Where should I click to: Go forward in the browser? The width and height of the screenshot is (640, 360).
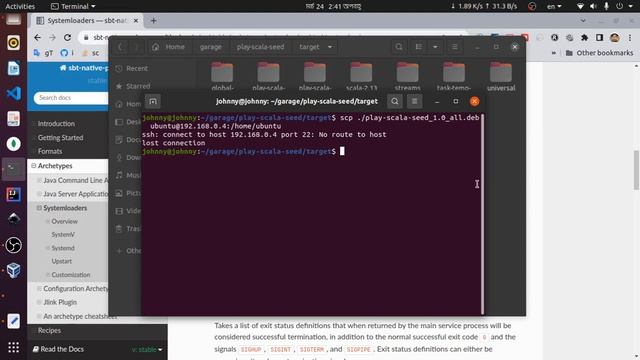pos(52,38)
